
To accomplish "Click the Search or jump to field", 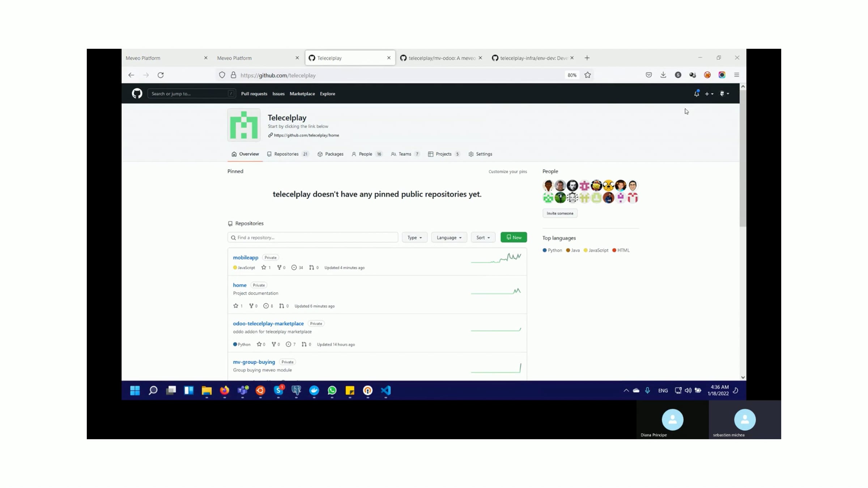I will pyautogui.click(x=192, y=94).
